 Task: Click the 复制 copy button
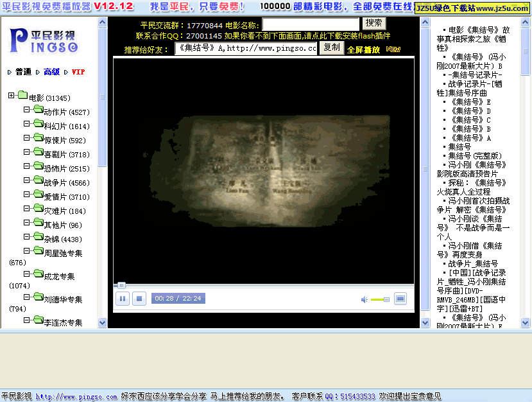point(332,48)
